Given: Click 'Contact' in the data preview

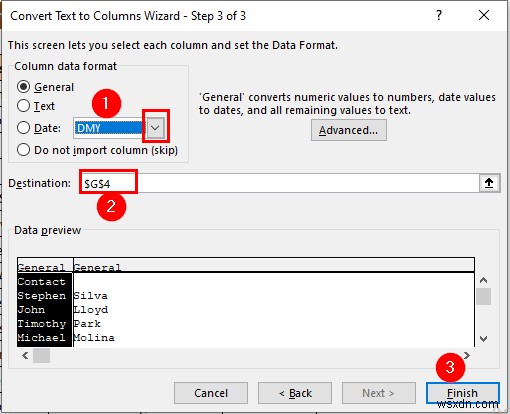Looking at the screenshot, I should click(x=41, y=282).
